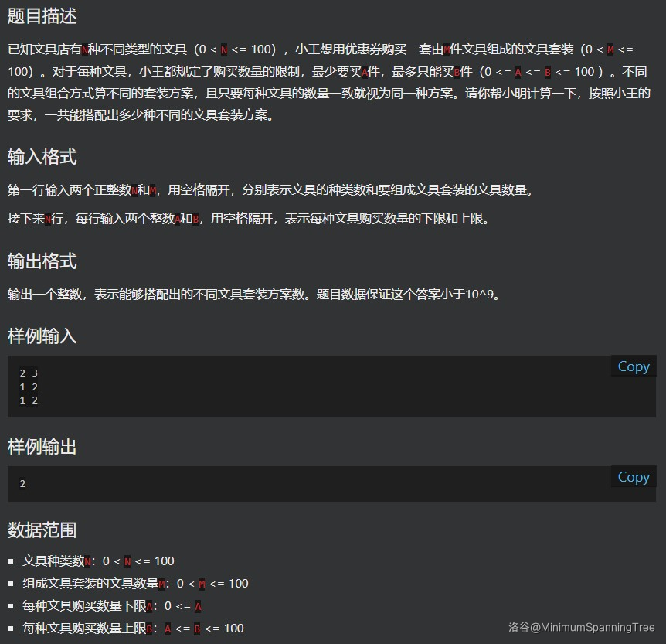Click the "2" in sample output block
The height and width of the screenshot is (644, 666).
point(22,484)
